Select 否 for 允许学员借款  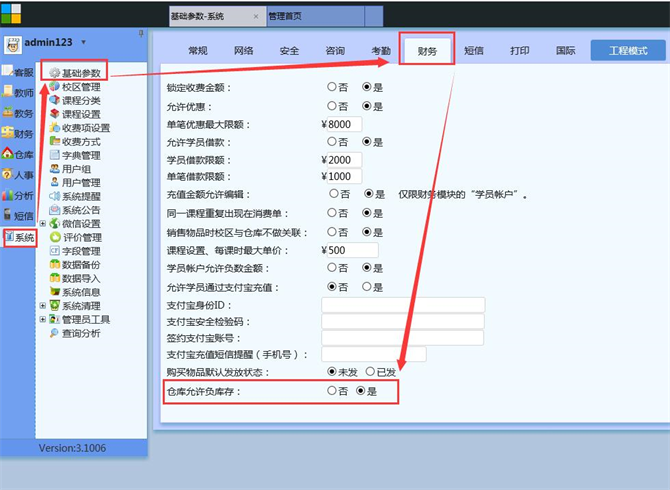(332, 141)
